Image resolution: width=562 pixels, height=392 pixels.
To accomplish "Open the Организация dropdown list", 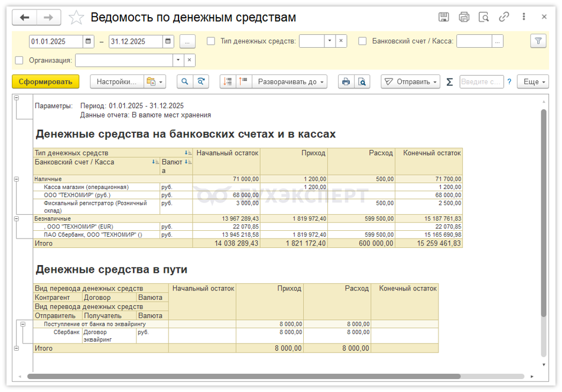I will click(178, 60).
